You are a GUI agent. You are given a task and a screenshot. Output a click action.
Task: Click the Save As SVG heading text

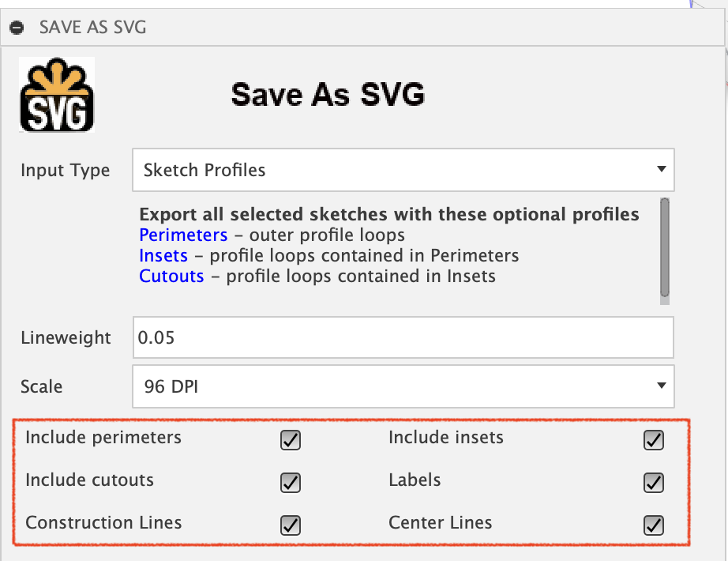(328, 94)
